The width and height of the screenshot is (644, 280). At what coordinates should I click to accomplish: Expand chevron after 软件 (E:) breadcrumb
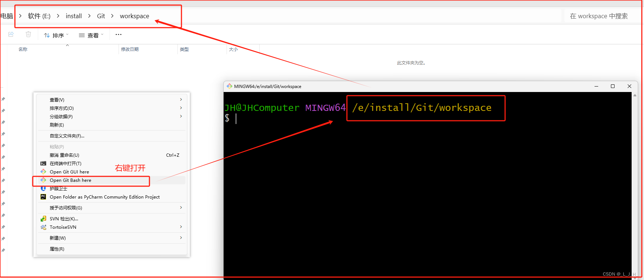[x=58, y=16]
